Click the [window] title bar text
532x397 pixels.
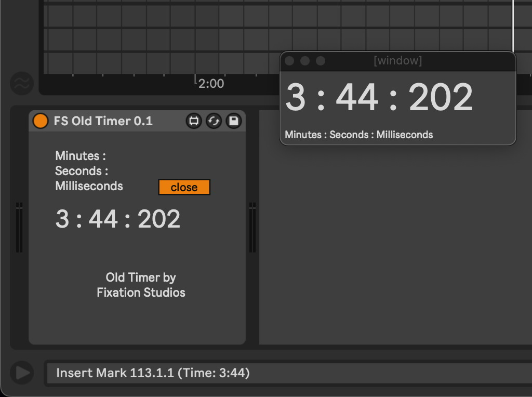tap(397, 61)
